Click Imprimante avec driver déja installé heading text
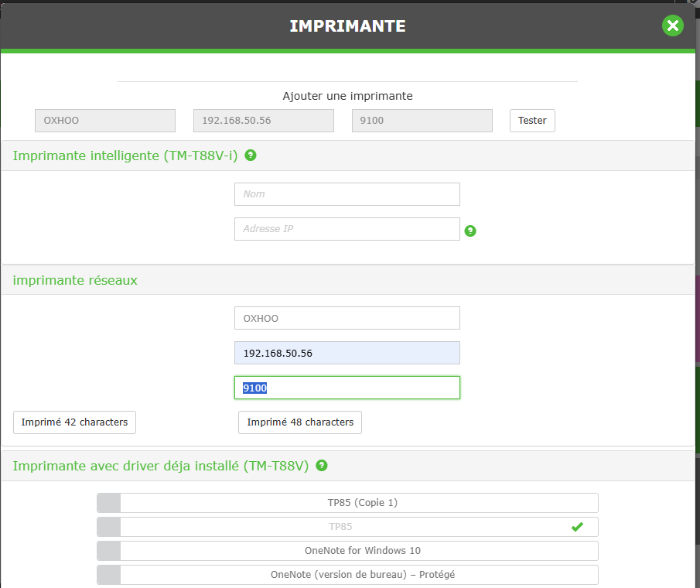Viewport: 700px width, 588px height. [x=161, y=466]
